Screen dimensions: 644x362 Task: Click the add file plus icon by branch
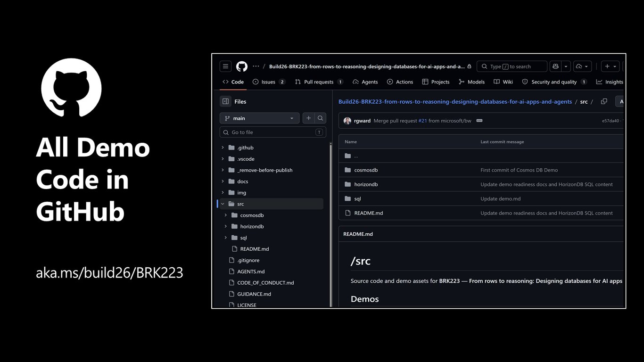(x=308, y=118)
